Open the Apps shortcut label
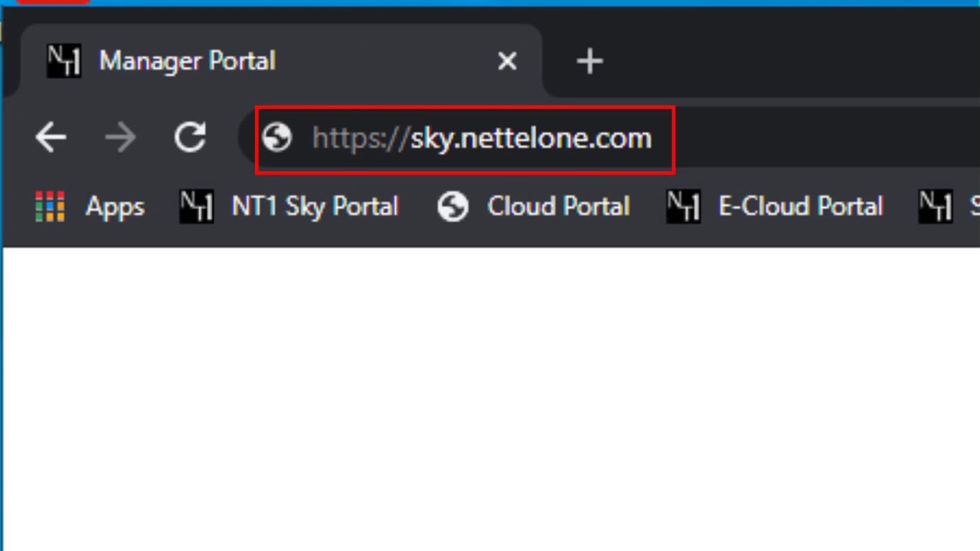The image size is (980, 551). click(x=115, y=207)
